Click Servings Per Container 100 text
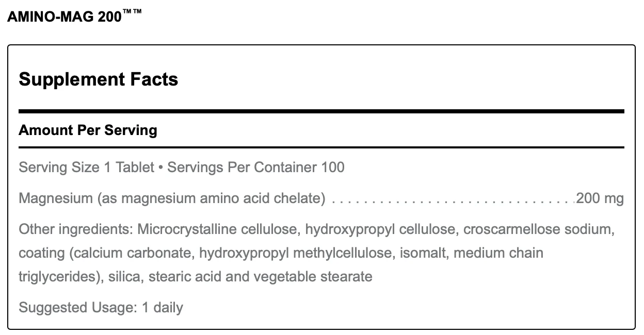 point(256,167)
